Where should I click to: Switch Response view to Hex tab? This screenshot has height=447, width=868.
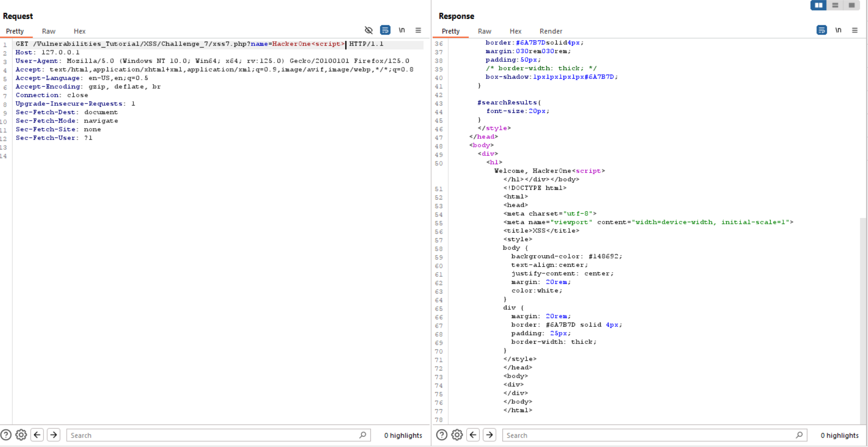[516, 31]
